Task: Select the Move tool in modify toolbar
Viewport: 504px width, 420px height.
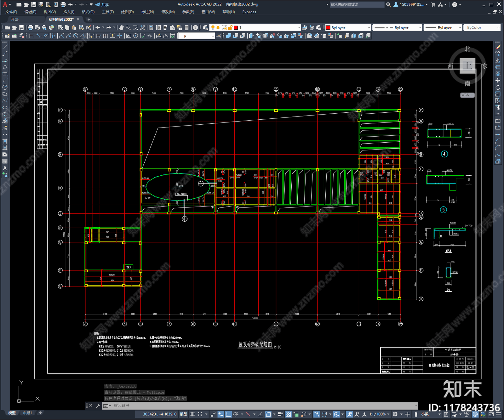Action: pos(498,81)
